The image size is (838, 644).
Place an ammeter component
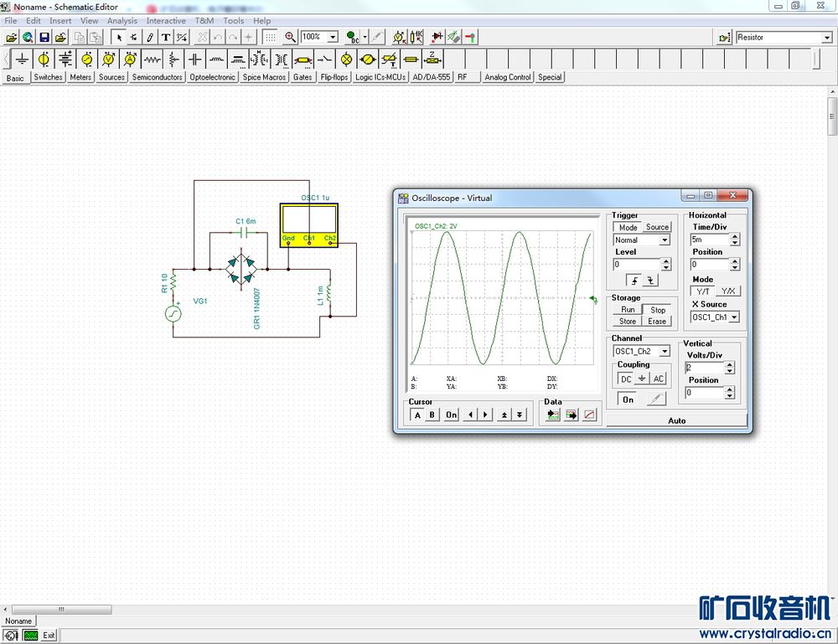click(130, 59)
